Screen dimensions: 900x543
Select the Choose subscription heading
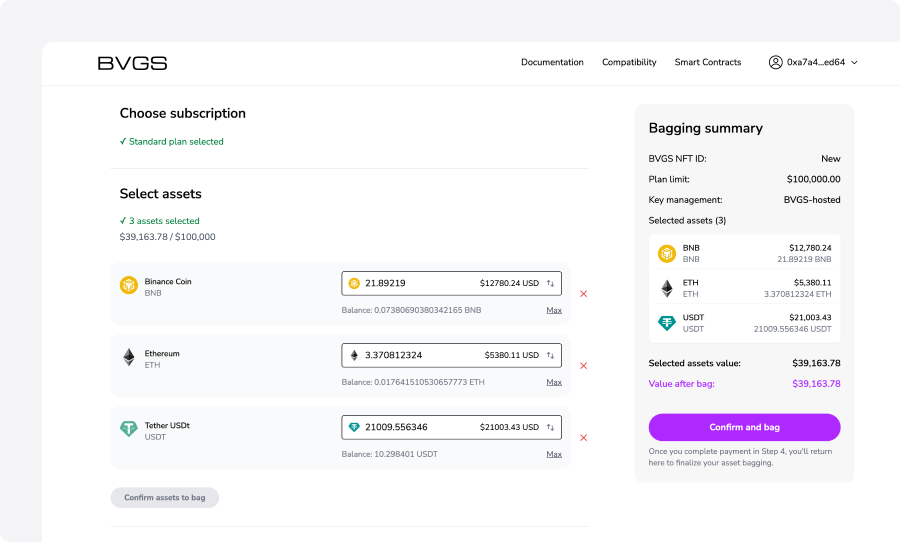click(x=183, y=113)
